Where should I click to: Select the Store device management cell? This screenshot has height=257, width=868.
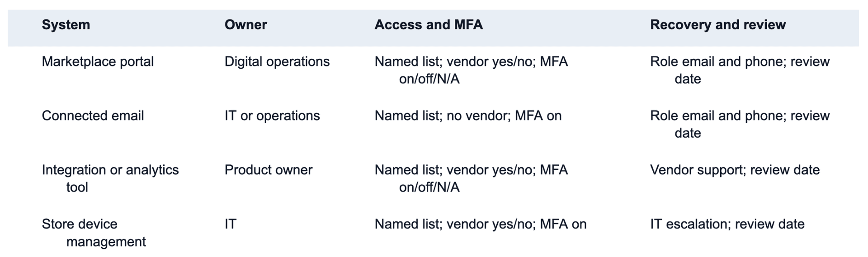click(x=94, y=233)
